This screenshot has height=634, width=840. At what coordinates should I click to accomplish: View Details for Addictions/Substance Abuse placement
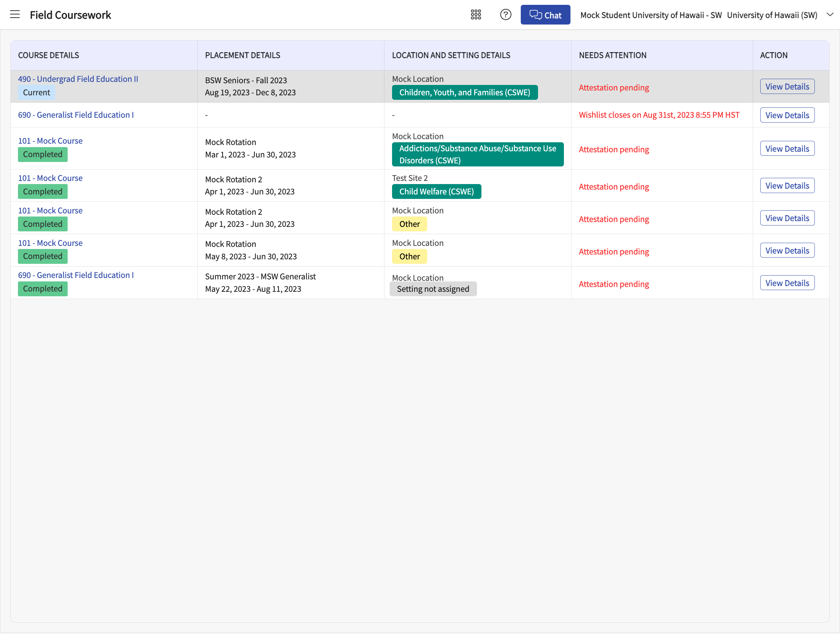(x=787, y=148)
